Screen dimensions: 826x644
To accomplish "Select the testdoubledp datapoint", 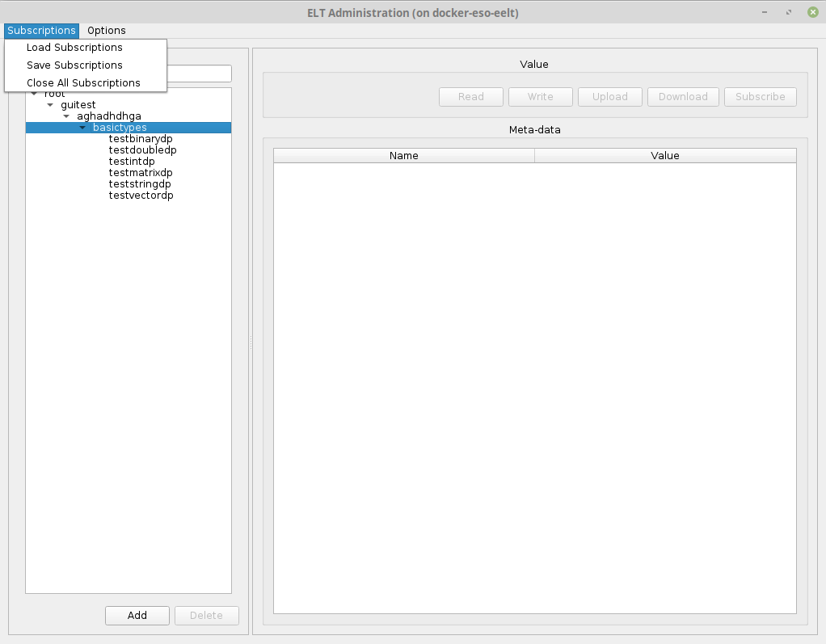I will pyautogui.click(x=142, y=150).
